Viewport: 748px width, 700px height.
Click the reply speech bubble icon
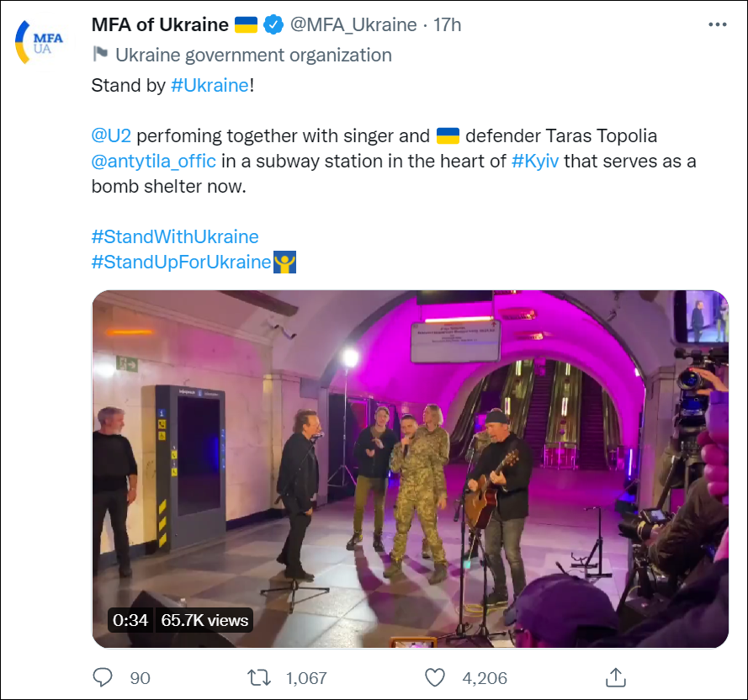coord(103,676)
